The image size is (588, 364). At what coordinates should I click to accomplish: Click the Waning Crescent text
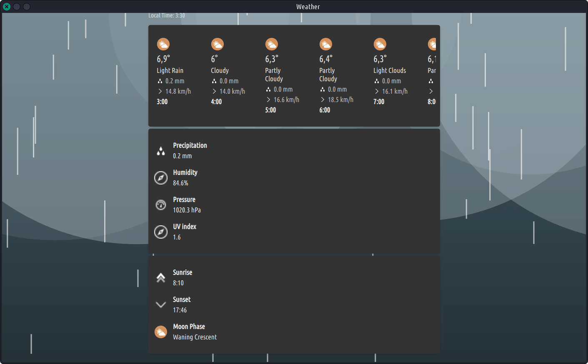[195, 337]
